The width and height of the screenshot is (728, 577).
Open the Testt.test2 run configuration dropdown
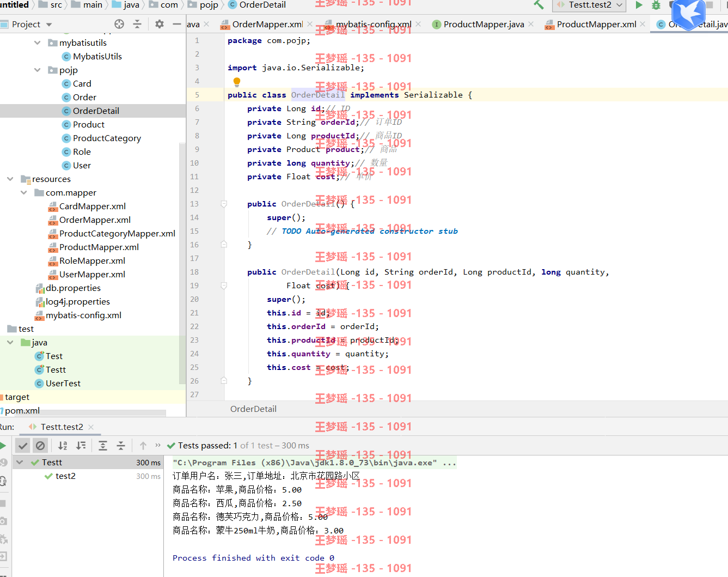tap(590, 5)
